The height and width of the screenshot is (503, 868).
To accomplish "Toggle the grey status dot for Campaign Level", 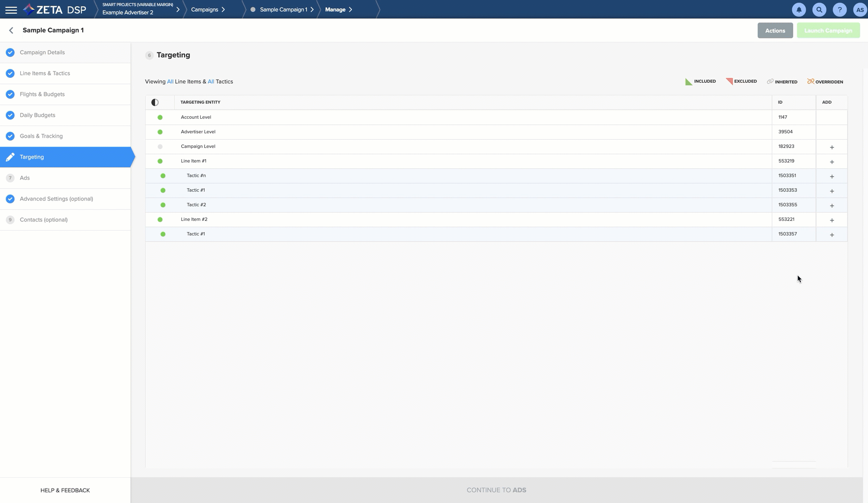I will click(160, 146).
